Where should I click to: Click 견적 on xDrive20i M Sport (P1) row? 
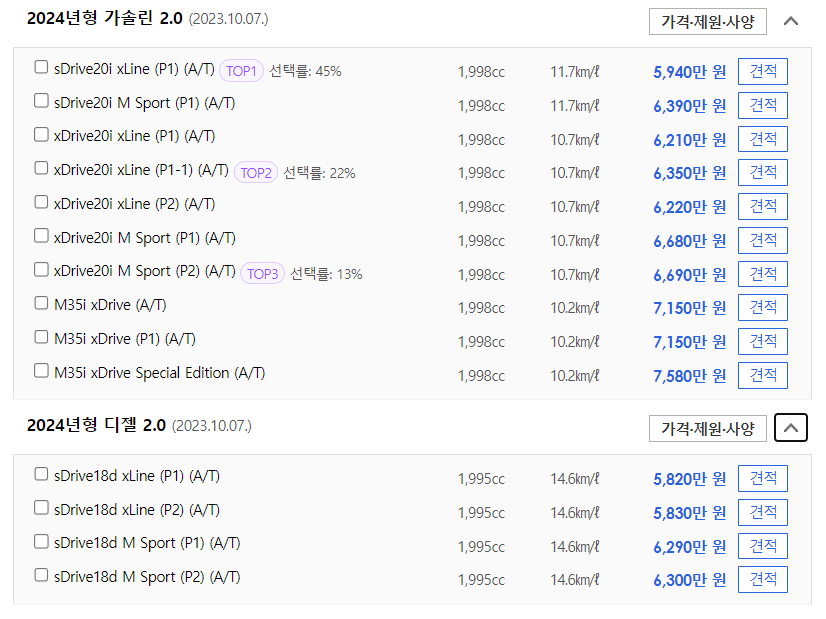click(763, 240)
